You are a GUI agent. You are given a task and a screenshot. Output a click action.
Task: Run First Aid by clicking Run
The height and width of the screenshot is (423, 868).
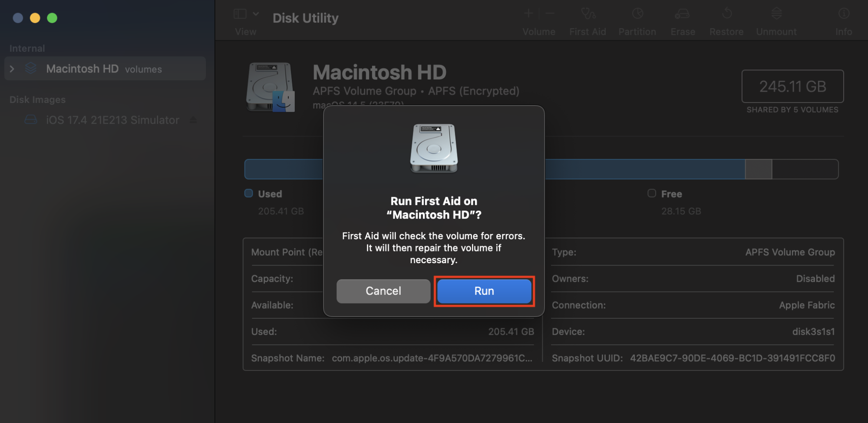pyautogui.click(x=483, y=291)
